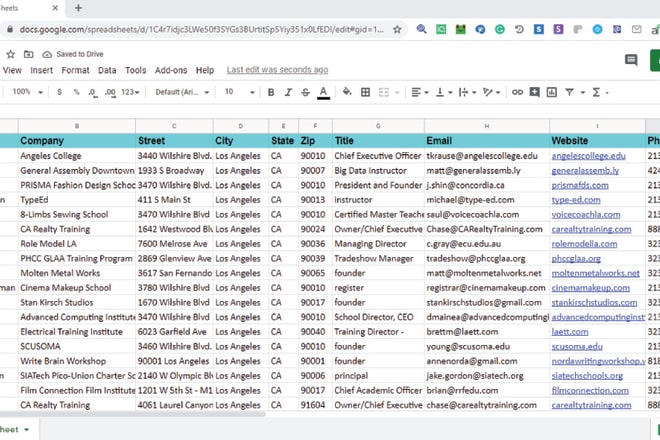Click the purple S browser extension
660x440 pixels.
pos(558,29)
